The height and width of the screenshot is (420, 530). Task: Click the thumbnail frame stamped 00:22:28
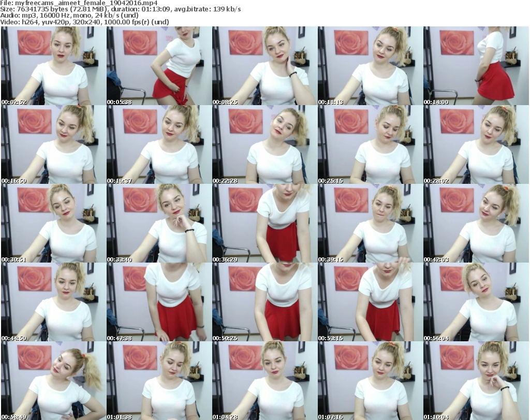tap(264, 144)
